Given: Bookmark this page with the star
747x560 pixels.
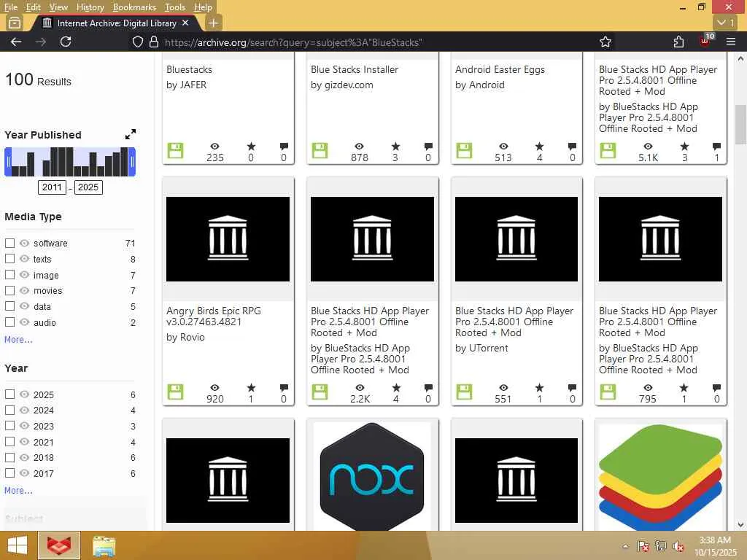Looking at the screenshot, I should point(605,42).
